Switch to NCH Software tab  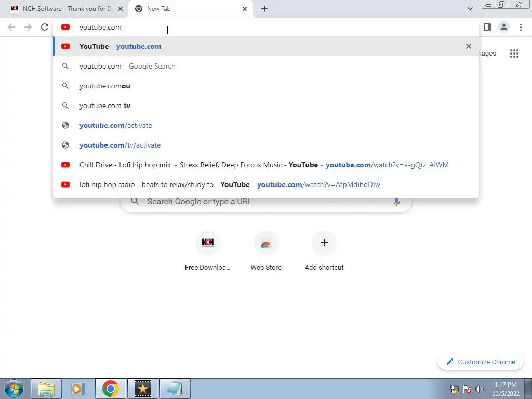coord(64,9)
